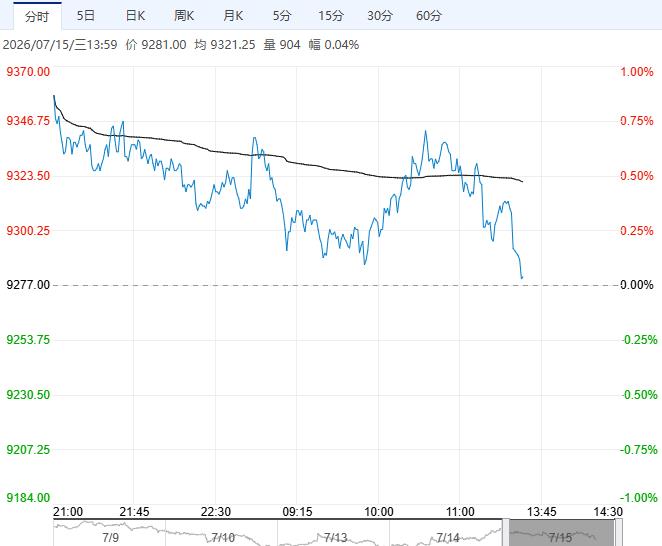Open the 日K daily candlestick tab
This screenshot has height=546, width=662.
coord(135,16)
